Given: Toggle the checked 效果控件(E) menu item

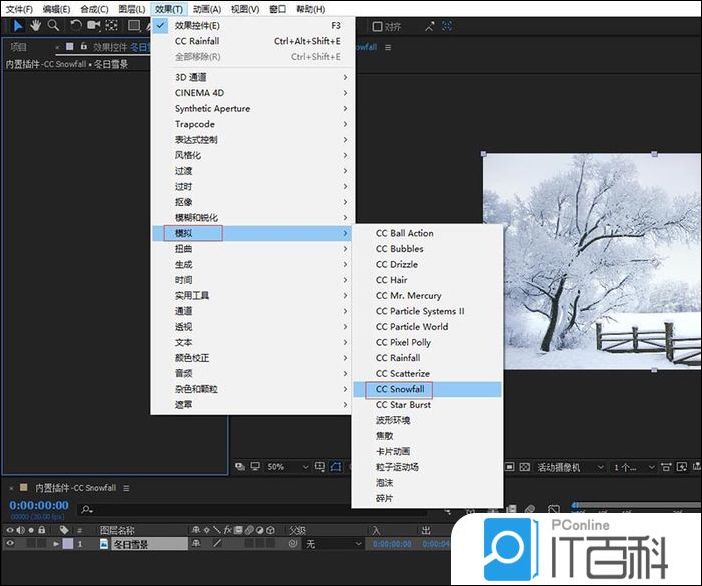Looking at the screenshot, I should point(253,26).
